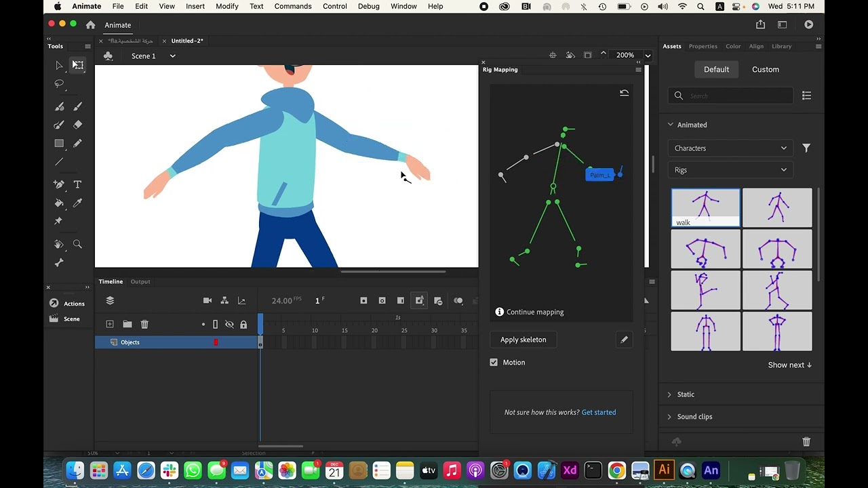
Task: Select the Eraser tool
Action: [x=77, y=125]
